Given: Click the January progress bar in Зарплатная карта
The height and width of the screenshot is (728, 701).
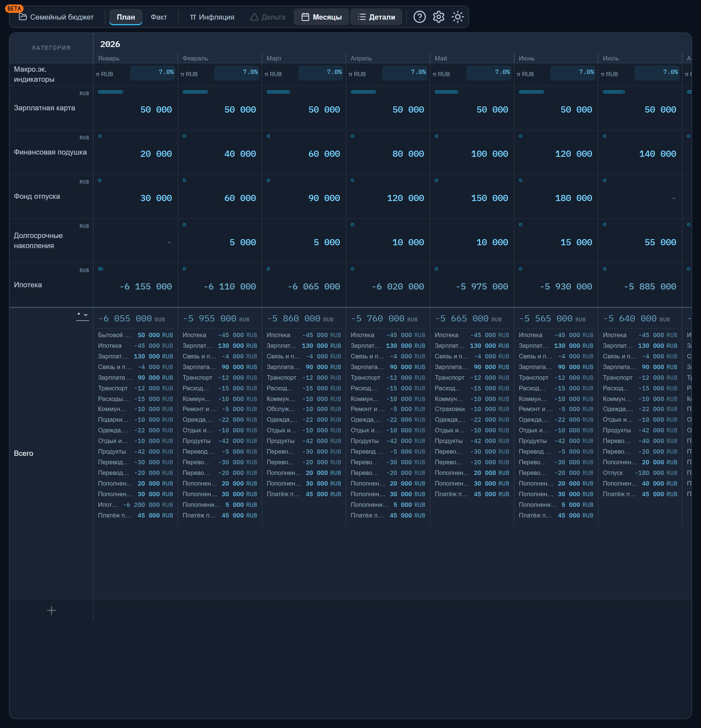Looking at the screenshot, I should 111,92.
